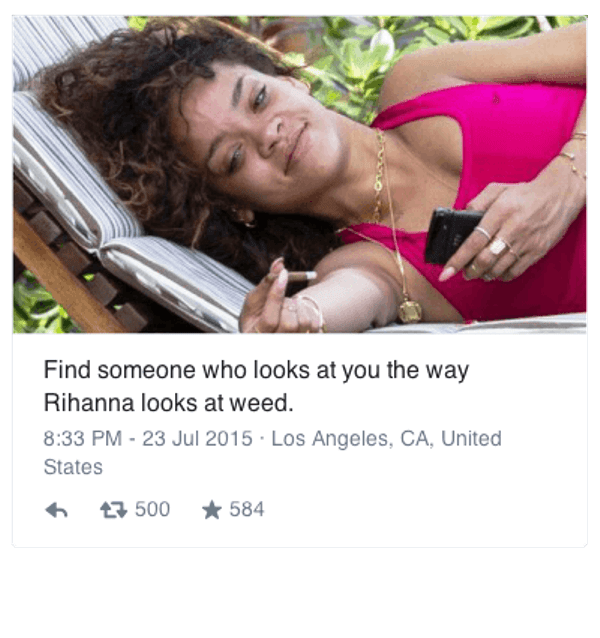Click the square ring on the hand
This screenshot has width=600, height=638.
click(x=497, y=247)
